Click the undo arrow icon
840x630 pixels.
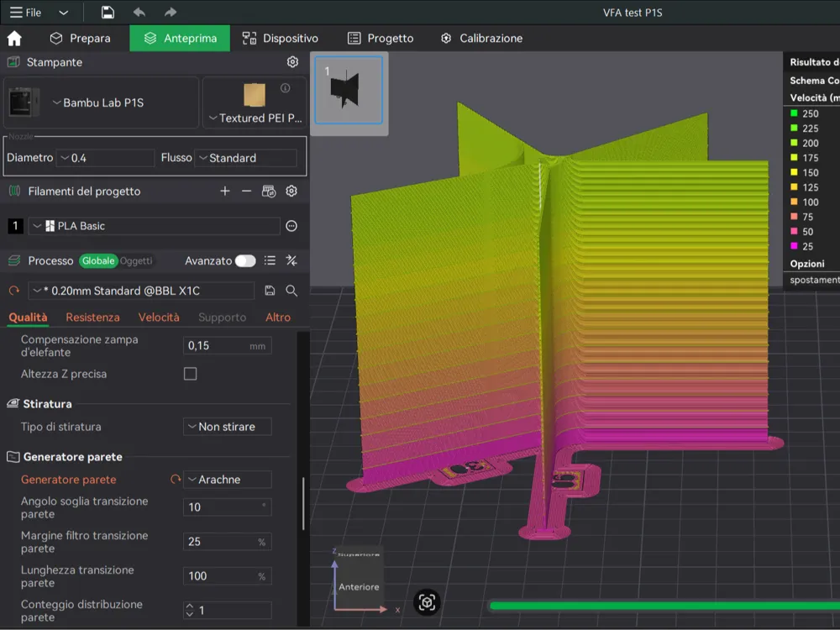tap(139, 13)
